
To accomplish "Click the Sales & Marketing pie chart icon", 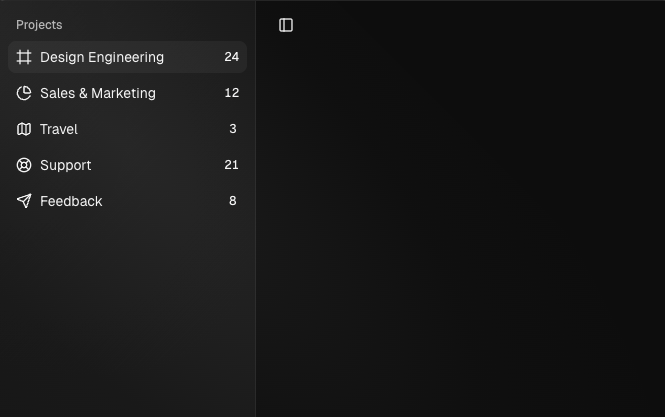I will coord(24,93).
